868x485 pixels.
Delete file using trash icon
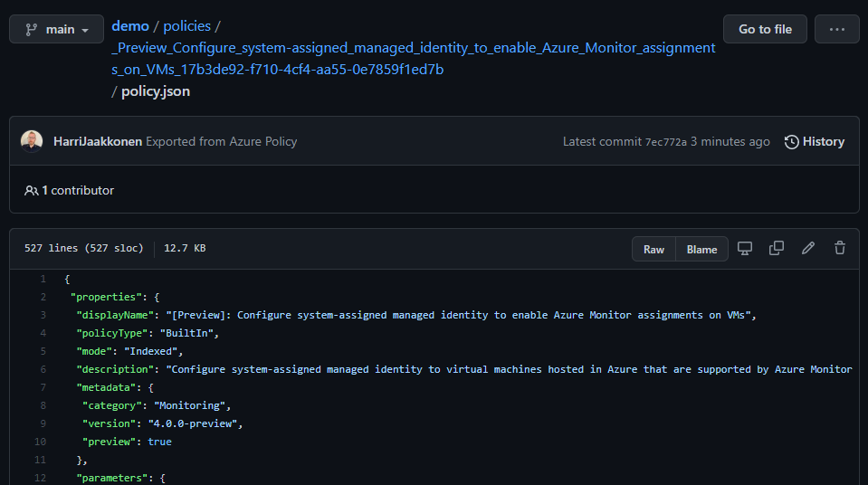(x=839, y=249)
